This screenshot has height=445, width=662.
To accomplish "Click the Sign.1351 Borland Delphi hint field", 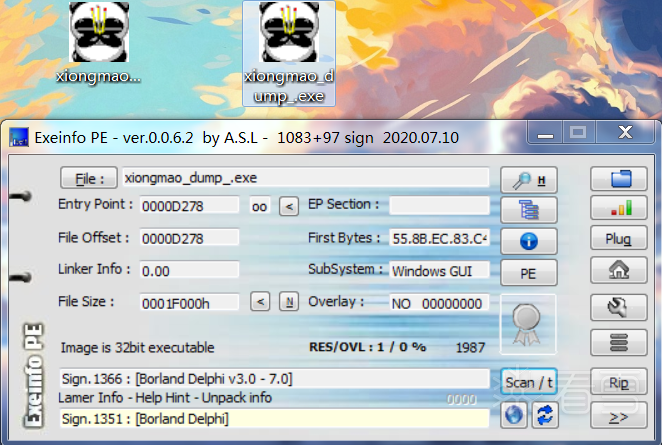I will (x=274, y=418).
